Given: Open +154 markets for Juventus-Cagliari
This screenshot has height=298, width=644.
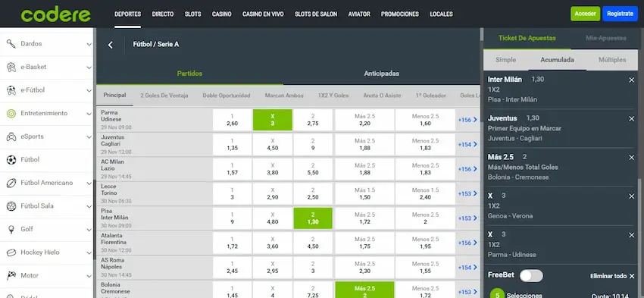Looking at the screenshot, I should pyautogui.click(x=467, y=144).
